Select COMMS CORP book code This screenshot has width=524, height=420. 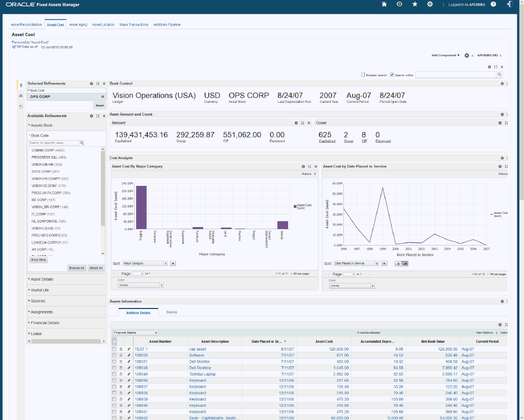[x=48, y=150]
